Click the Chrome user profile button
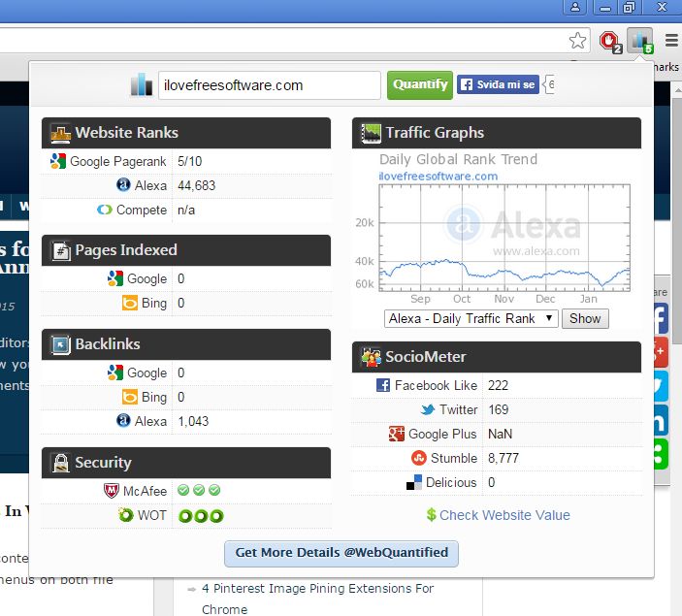The image size is (682, 616). tap(575, 8)
